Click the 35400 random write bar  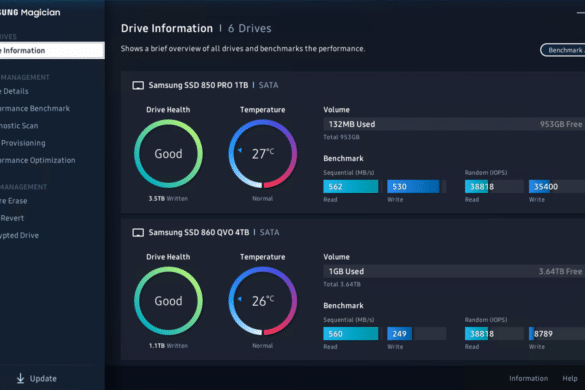pos(557,187)
